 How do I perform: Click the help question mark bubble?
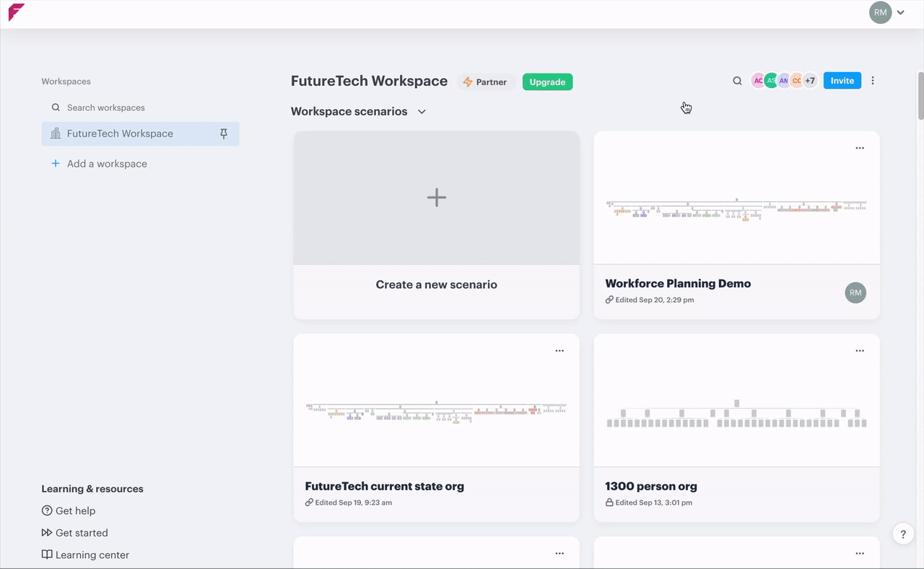coord(903,534)
